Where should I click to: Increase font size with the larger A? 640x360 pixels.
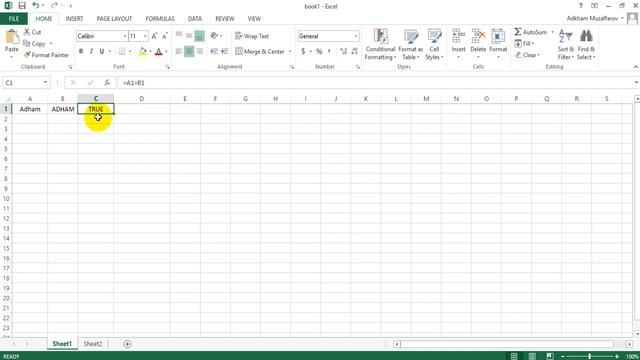pyautogui.click(x=154, y=36)
